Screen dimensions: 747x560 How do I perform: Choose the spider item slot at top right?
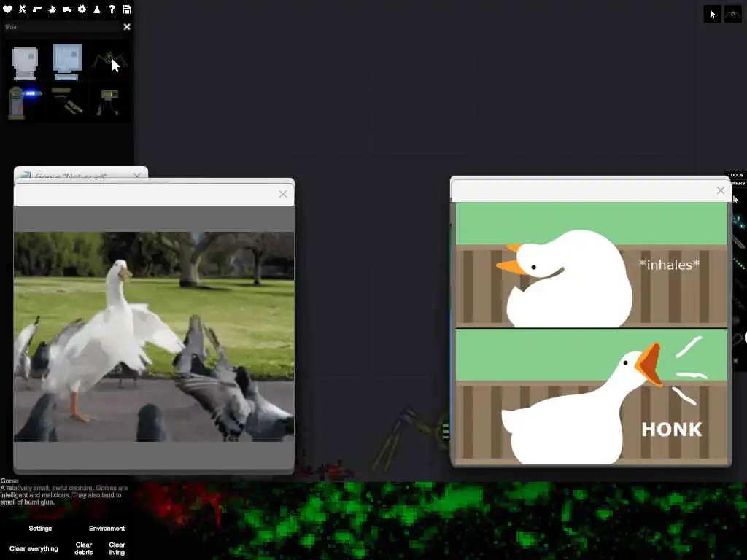click(732, 15)
